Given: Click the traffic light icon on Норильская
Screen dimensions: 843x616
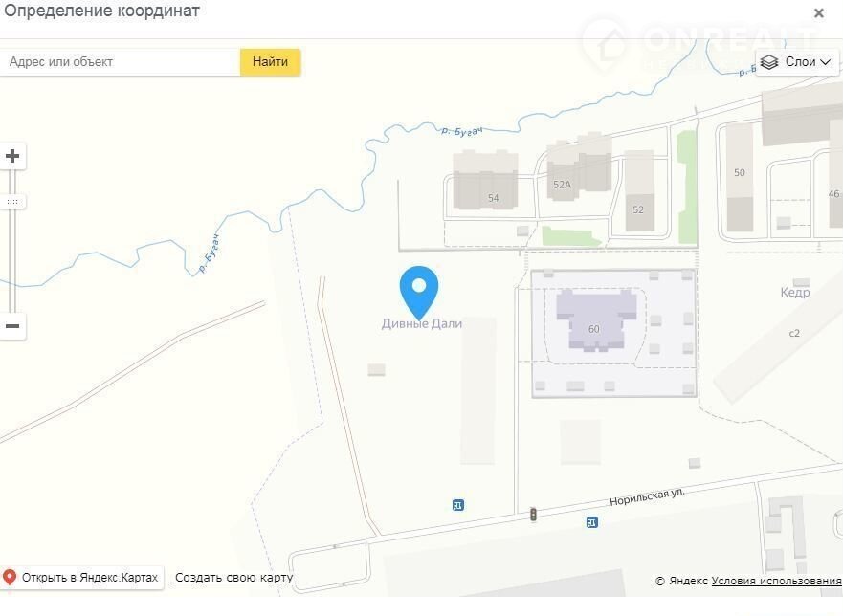Looking at the screenshot, I should [x=533, y=515].
